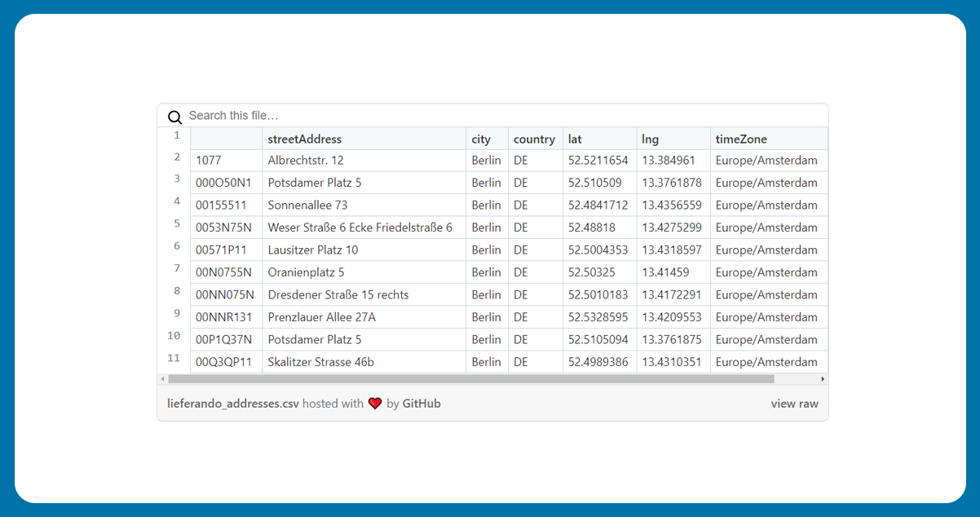The image size is (980, 517).
Task: Click the left scroll arrow of horizontal scrollbar
Action: [163, 379]
